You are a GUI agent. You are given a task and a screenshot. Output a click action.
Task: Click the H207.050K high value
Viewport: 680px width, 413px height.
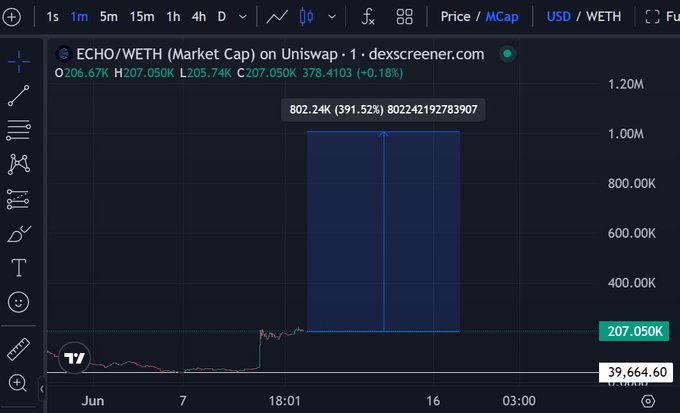click(144, 73)
